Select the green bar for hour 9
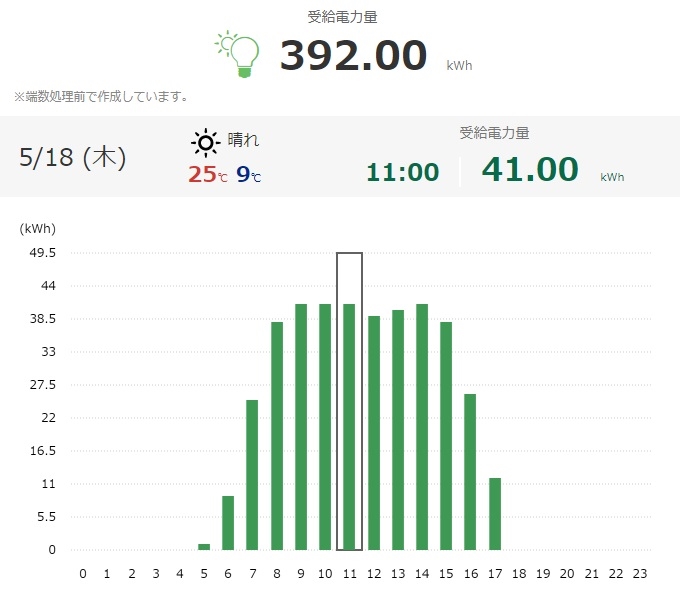The width and height of the screenshot is (680, 594). pyautogui.click(x=301, y=427)
